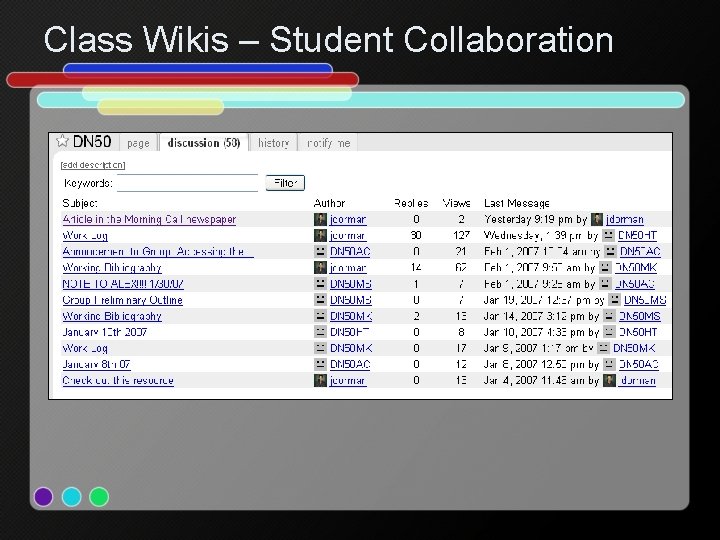Click the avatar beside the Jan 10 last message
Viewport: 720px width, 540px height.
click(x=609, y=332)
